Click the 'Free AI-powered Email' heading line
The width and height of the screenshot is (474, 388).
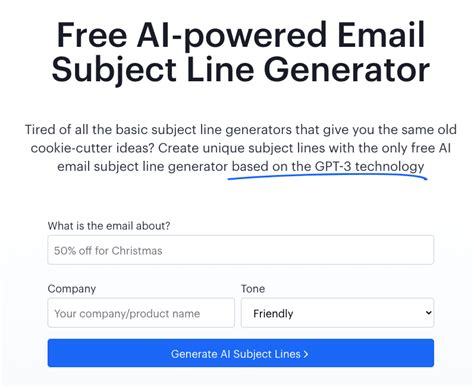(x=241, y=34)
